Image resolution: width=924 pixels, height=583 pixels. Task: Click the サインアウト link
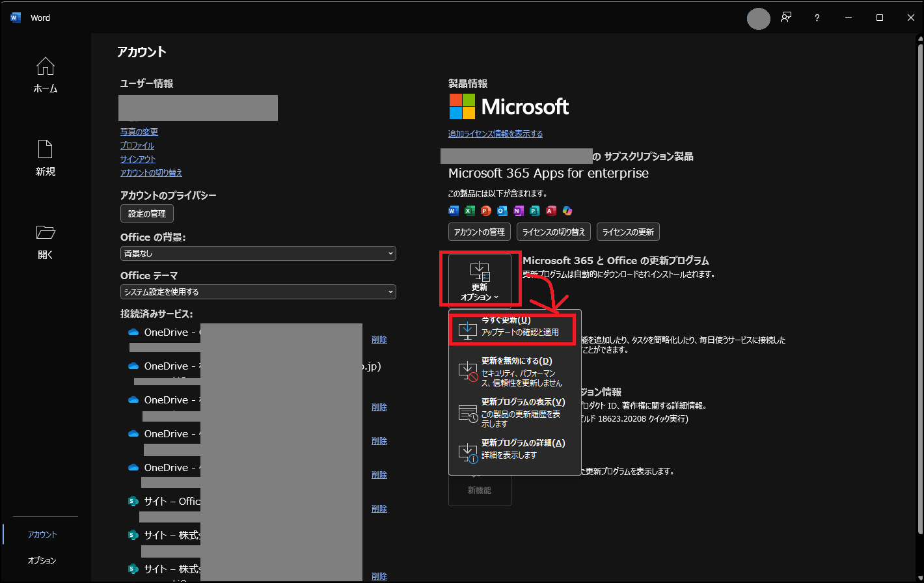click(138, 159)
